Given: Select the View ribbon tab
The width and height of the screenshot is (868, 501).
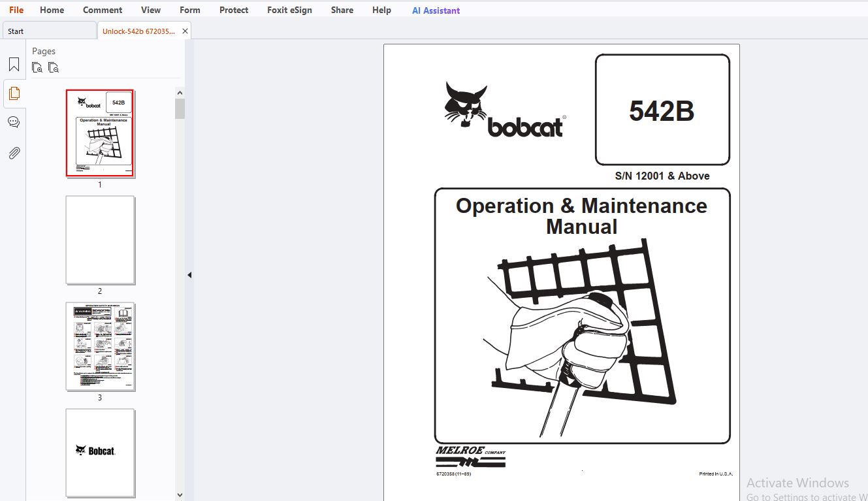Looking at the screenshot, I should 151,10.
